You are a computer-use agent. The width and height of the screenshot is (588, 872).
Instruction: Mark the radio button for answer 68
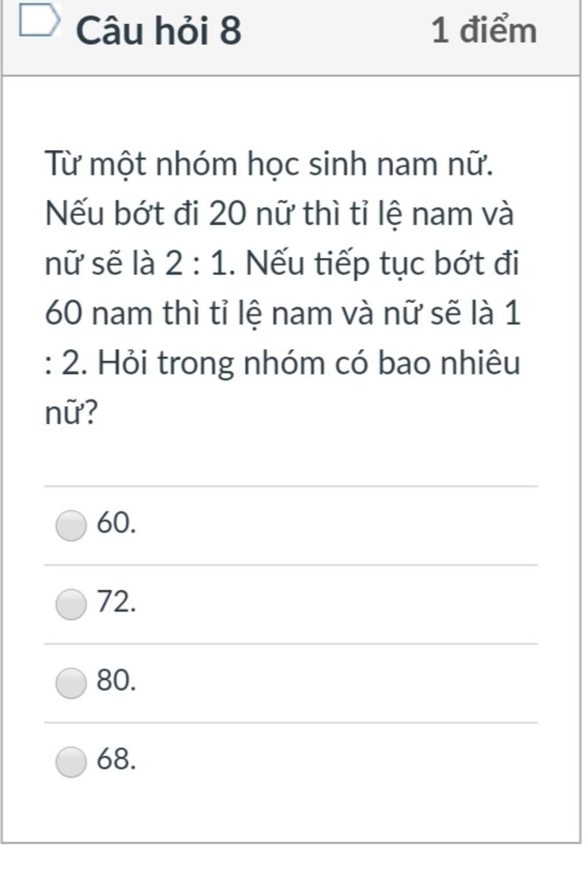[71, 762]
